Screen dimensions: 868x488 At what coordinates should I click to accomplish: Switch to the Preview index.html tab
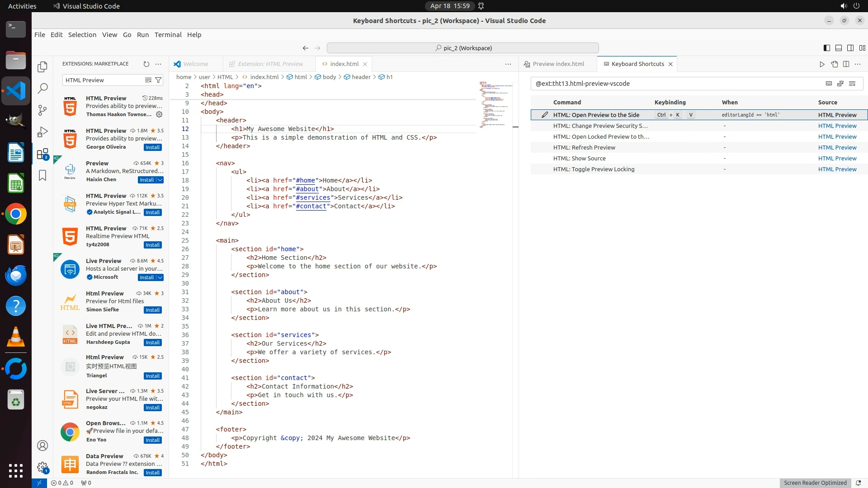(x=558, y=64)
